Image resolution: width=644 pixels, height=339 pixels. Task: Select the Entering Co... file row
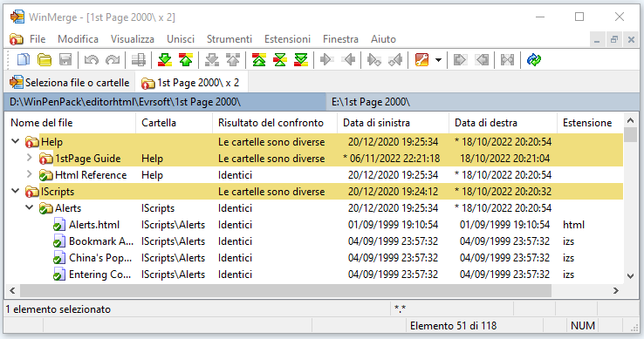[x=314, y=275]
